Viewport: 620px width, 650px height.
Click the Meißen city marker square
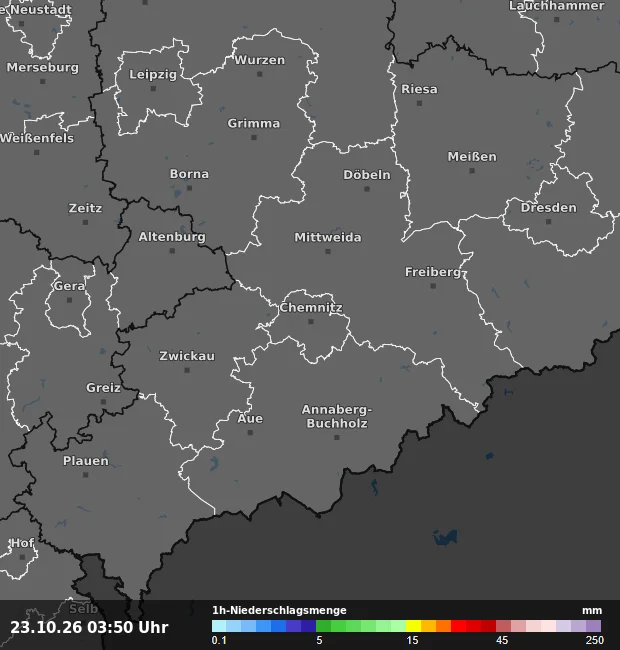472,171
